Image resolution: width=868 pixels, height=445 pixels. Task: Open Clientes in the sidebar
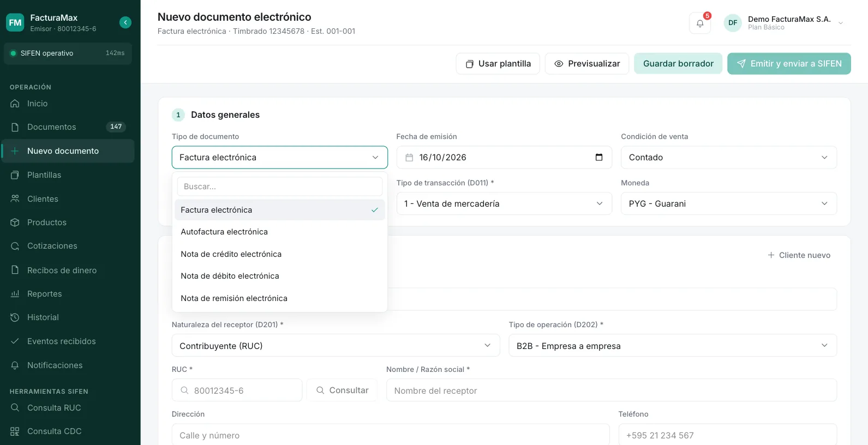(x=68, y=199)
